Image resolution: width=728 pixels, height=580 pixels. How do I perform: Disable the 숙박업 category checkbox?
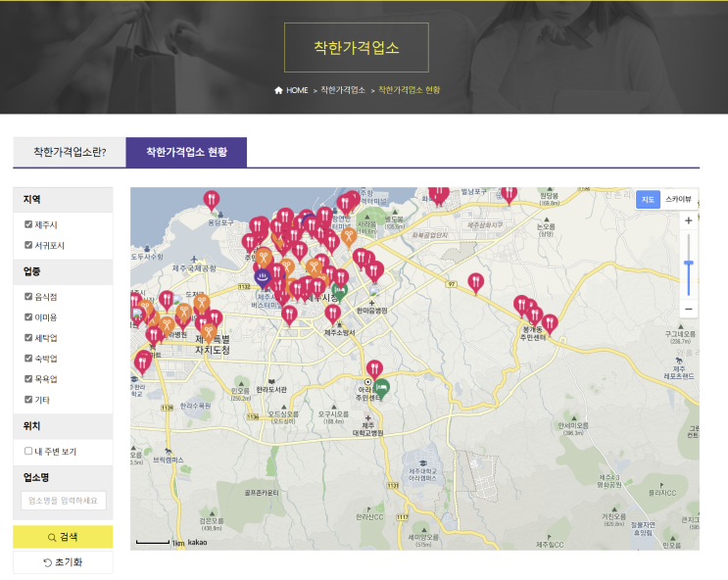click(28, 358)
